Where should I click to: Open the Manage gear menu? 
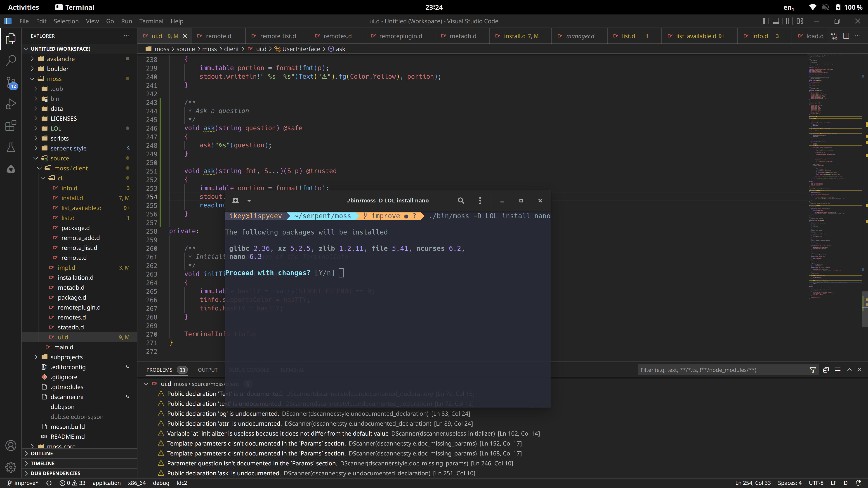[x=10, y=467]
